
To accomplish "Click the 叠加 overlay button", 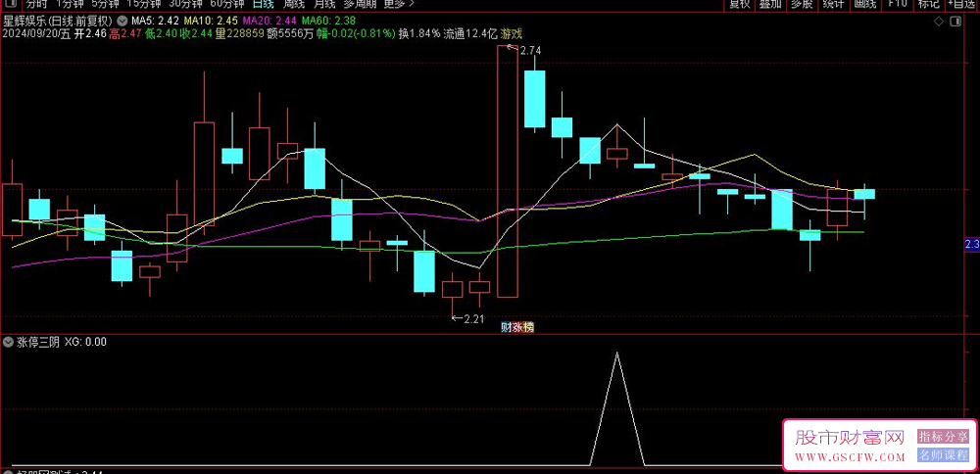I will point(770,4).
